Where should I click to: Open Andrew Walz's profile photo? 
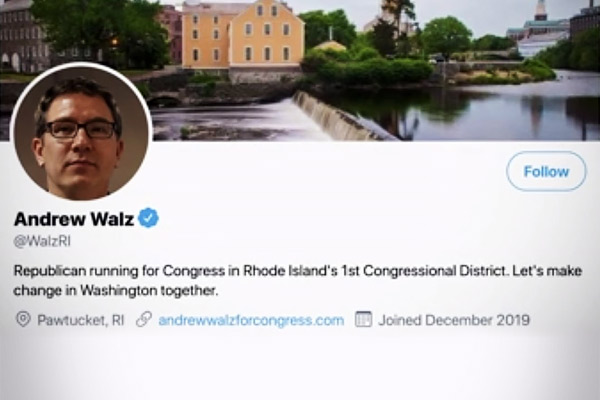pos(82,131)
